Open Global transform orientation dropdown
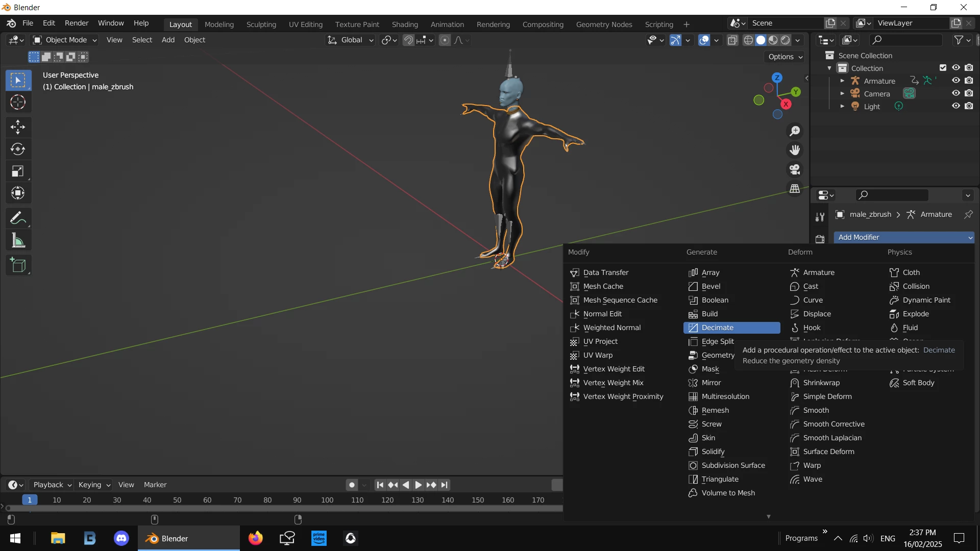This screenshot has width=980, height=551. coord(351,40)
